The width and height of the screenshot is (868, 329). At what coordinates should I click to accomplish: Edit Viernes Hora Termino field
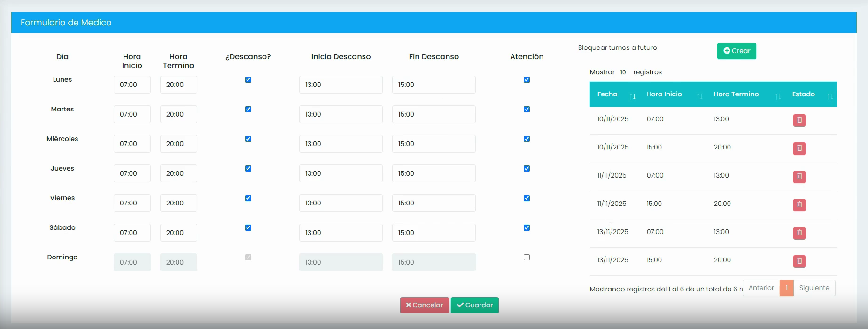pos(178,203)
